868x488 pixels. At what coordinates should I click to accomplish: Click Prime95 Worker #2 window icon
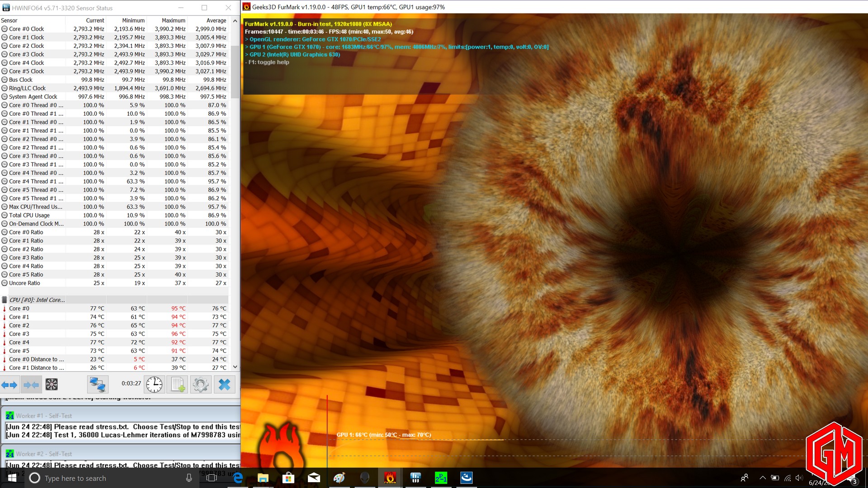point(9,454)
